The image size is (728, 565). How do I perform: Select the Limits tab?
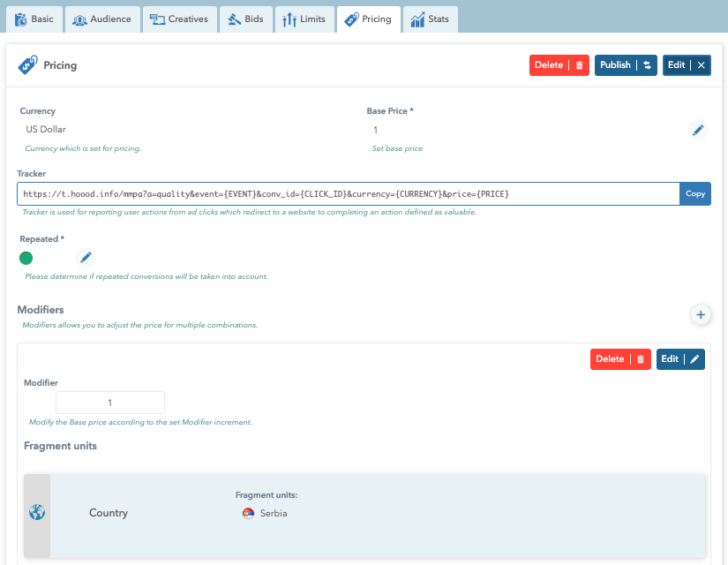304,19
